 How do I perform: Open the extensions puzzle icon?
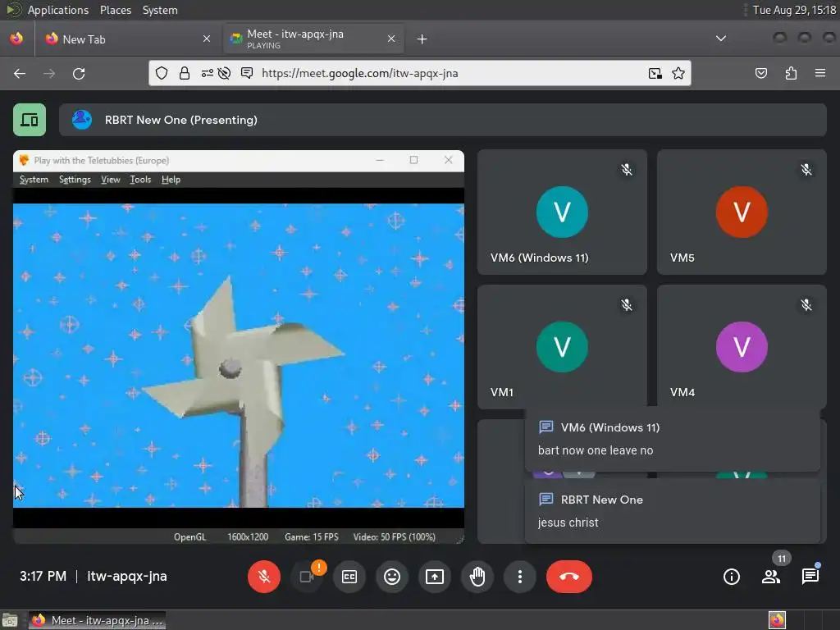(791, 73)
